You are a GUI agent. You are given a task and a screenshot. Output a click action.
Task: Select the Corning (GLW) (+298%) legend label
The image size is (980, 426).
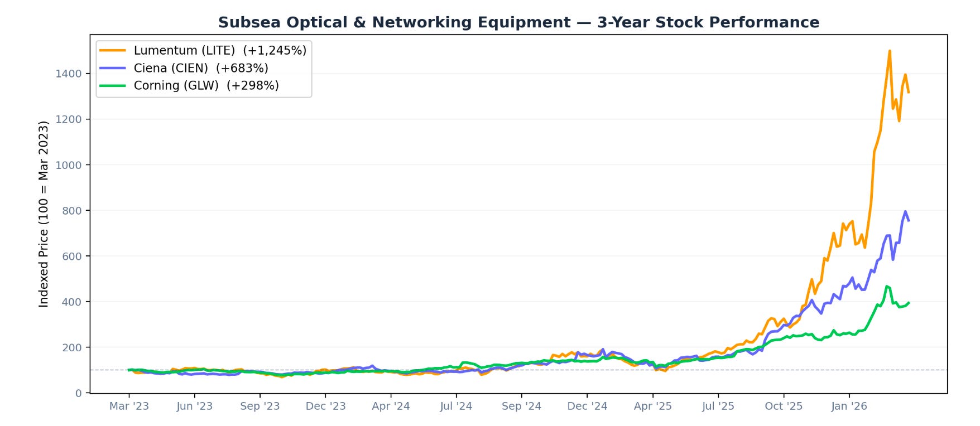tap(206, 85)
